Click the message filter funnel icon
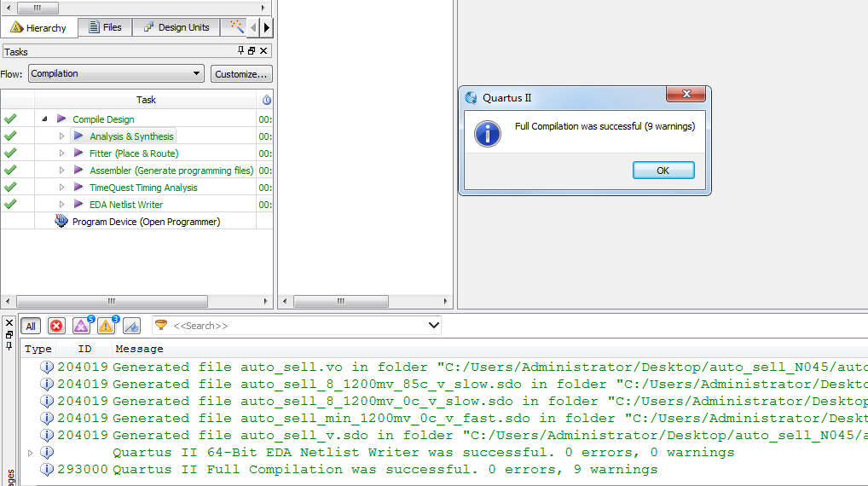Image resolution: width=868 pixels, height=486 pixels. (x=161, y=325)
